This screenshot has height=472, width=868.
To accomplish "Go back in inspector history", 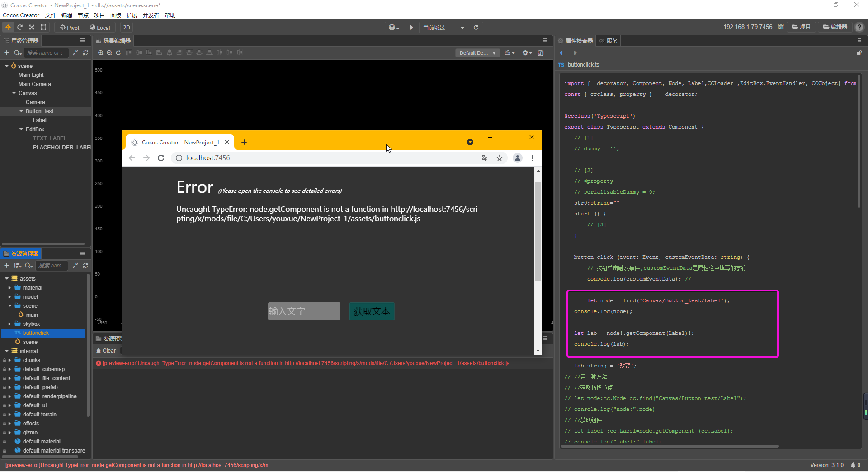I will pyautogui.click(x=561, y=53).
